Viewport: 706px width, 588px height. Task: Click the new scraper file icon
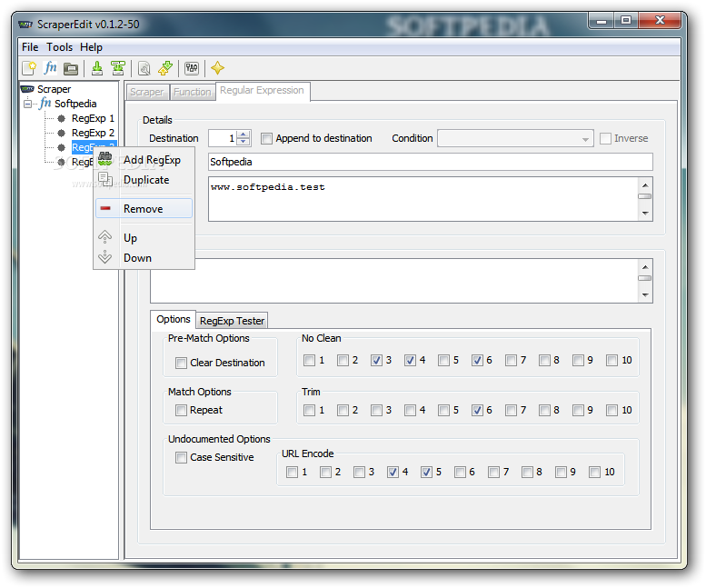(x=29, y=68)
